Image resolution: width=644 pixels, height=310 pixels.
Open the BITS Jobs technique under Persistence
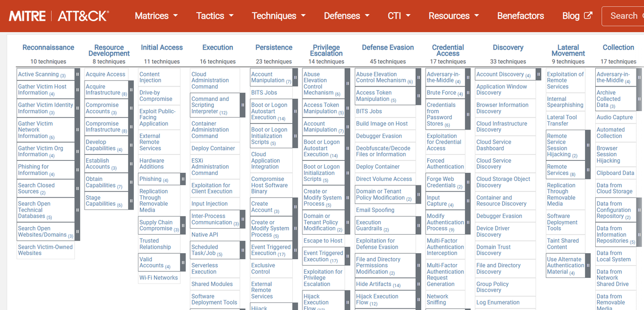(264, 93)
